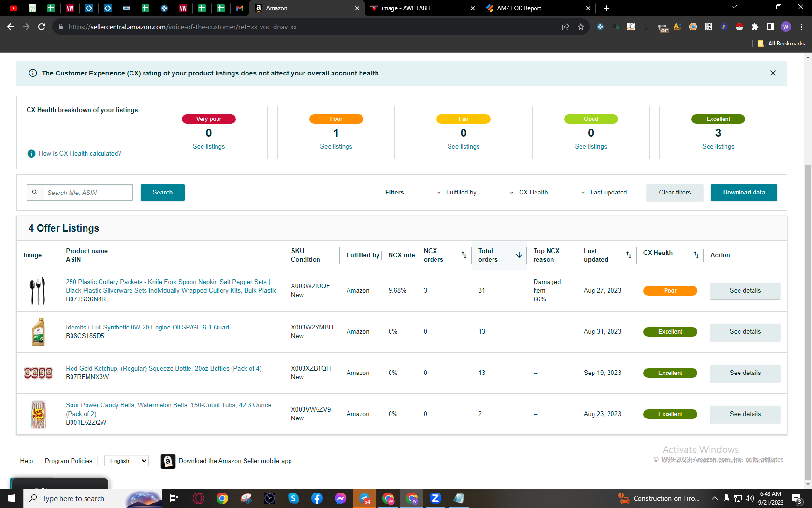See details for the Red Gold Ketchup listing

[x=745, y=373]
